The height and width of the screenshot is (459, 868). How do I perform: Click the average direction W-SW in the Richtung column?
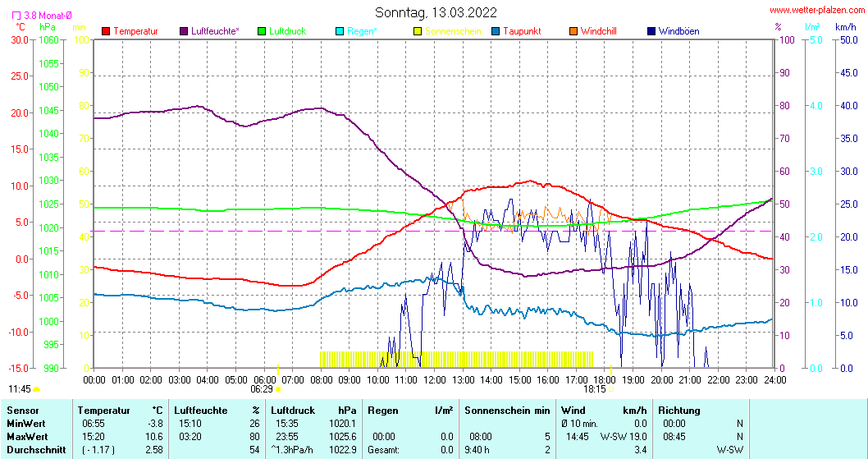(729, 450)
